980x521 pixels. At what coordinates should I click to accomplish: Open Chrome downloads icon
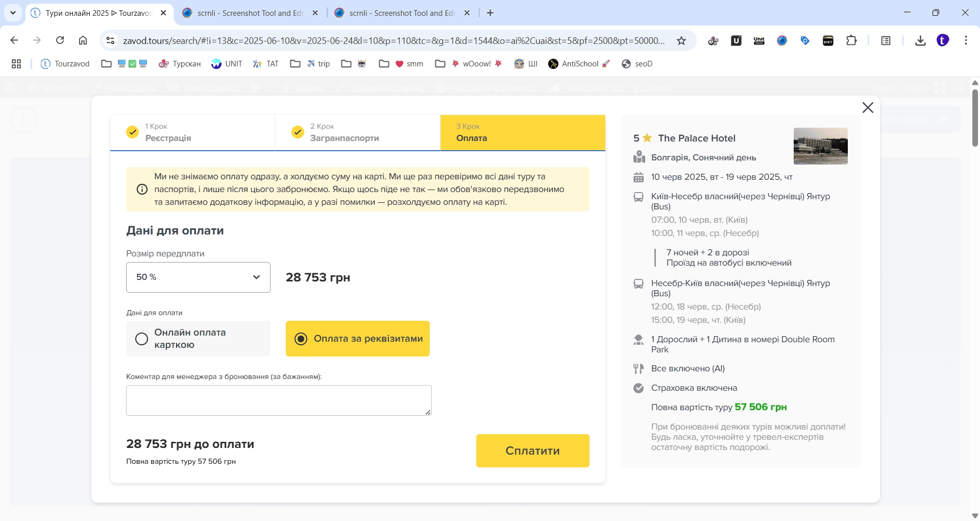click(920, 41)
